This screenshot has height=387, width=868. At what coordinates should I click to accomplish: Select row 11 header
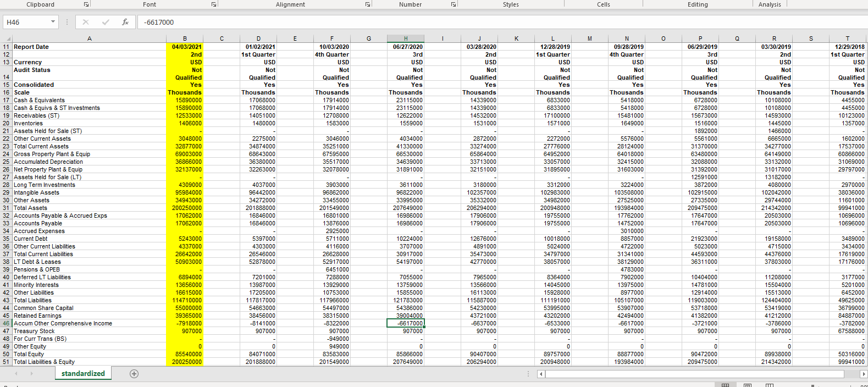tap(6, 47)
